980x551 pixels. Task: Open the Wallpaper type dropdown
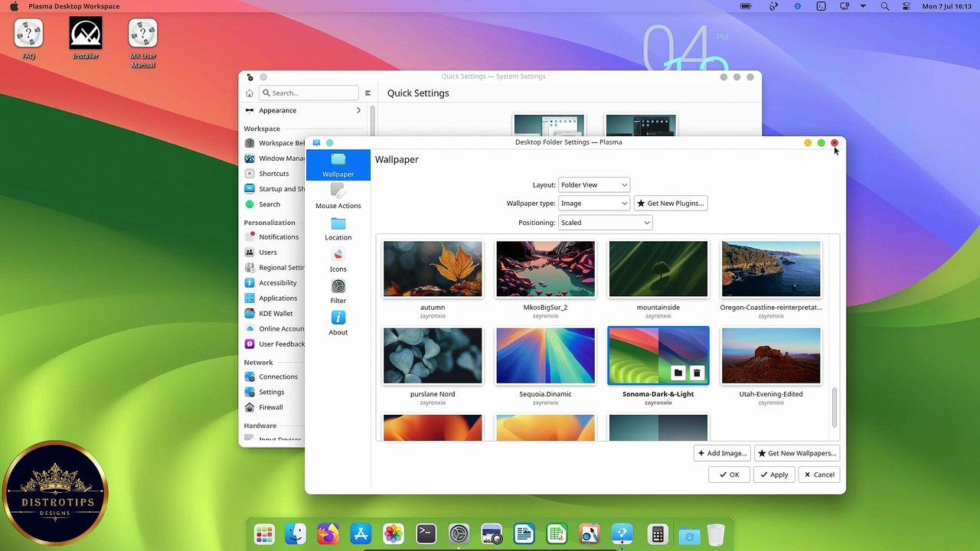594,203
